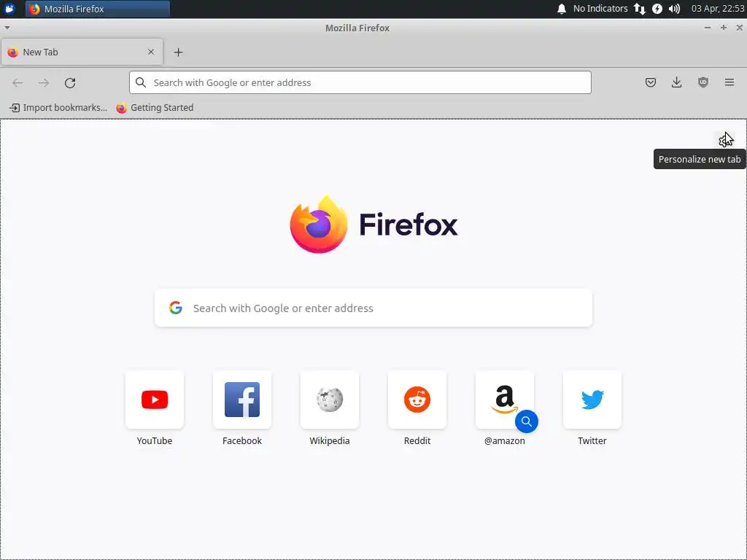The image size is (747, 560).
Task: Open the power manager indicator
Action: (657, 9)
